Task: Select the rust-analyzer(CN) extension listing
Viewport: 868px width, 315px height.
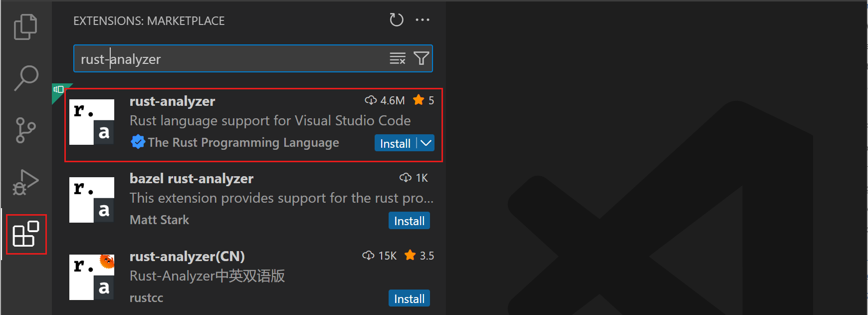Action: pyautogui.click(x=187, y=256)
